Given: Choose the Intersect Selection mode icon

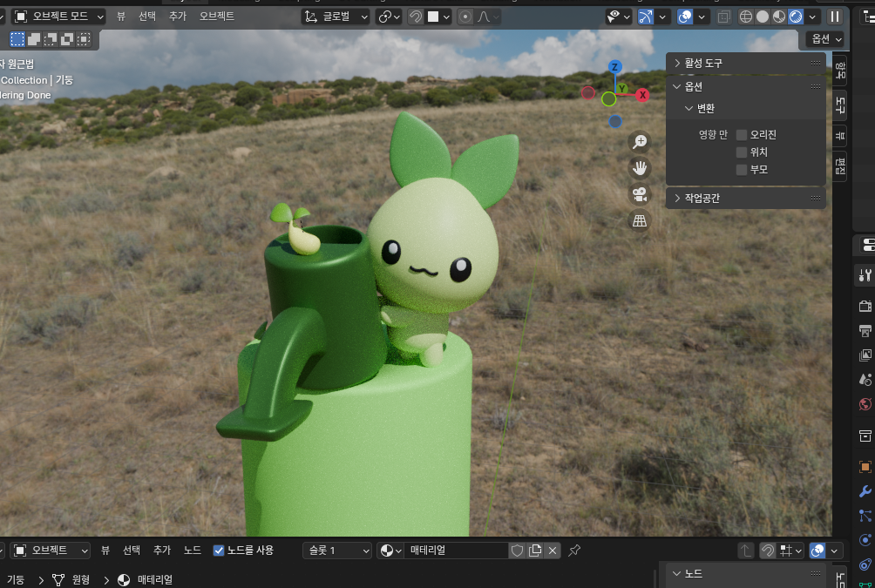Looking at the screenshot, I should pos(84,39).
